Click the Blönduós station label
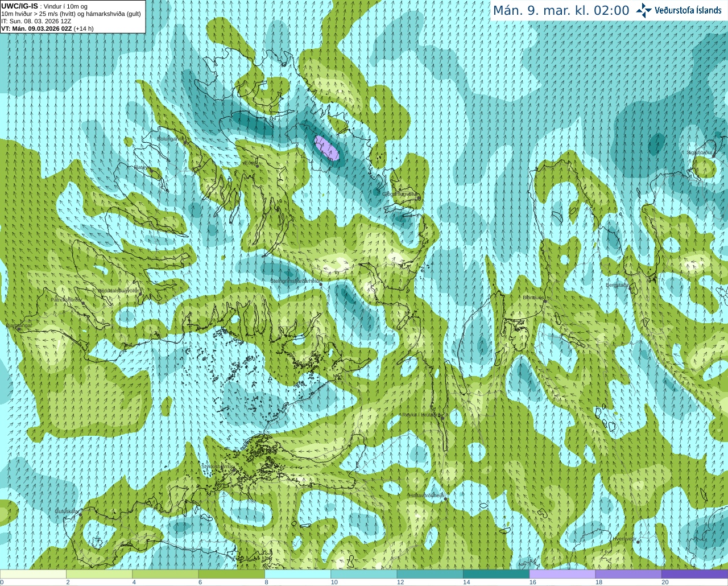The image size is (728, 586). (533, 298)
